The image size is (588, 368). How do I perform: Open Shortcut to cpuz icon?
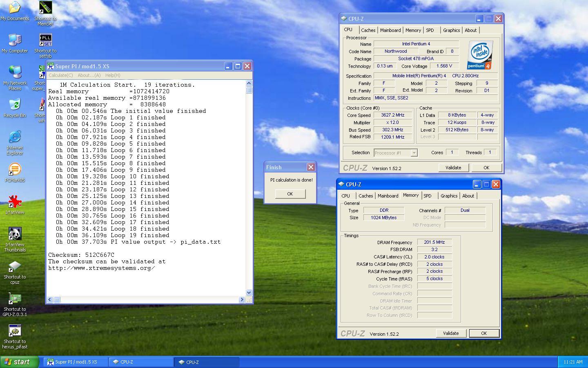[15, 272]
